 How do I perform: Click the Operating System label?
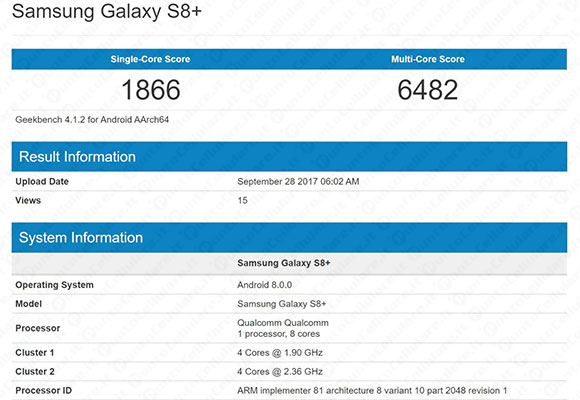(x=54, y=285)
